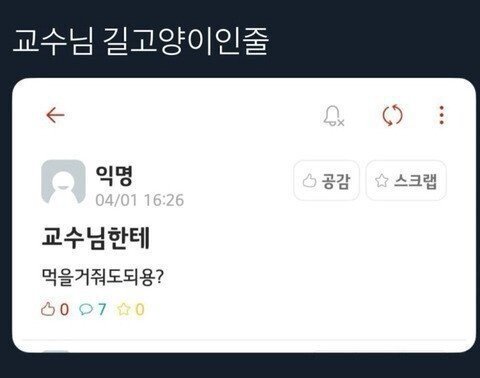Click the partial avatar below the divider

coord(56,351)
